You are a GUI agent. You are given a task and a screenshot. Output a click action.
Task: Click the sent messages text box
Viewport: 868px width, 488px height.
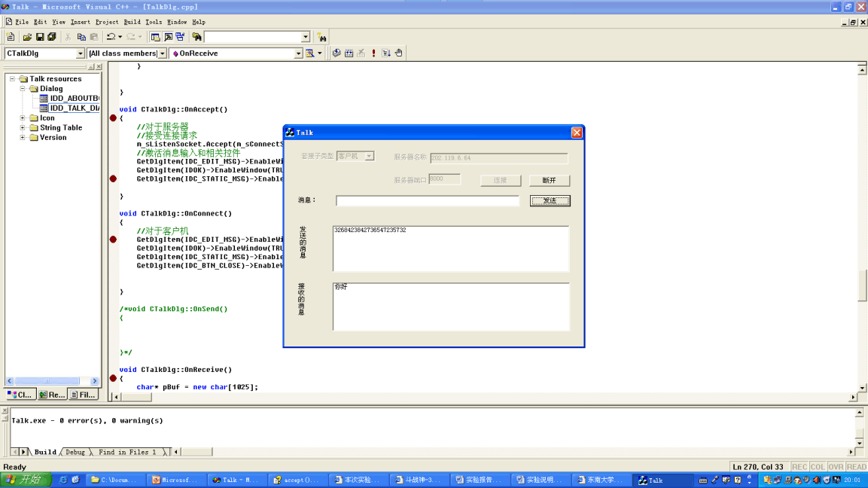[451, 249]
